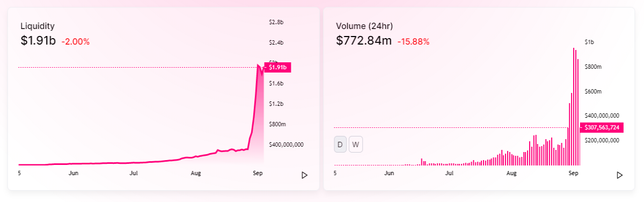This screenshot has height=202, width=644.
Task: Select the Jun label on liquidity axis
Action: click(x=74, y=172)
